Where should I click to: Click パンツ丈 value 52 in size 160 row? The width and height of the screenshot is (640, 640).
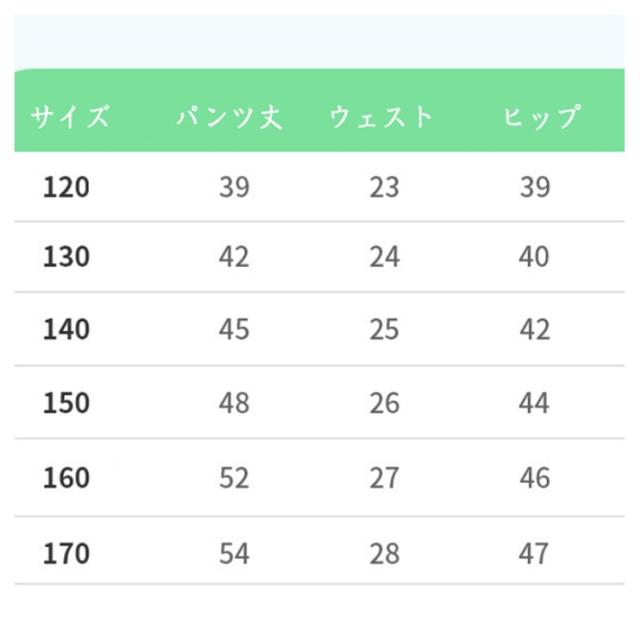[234, 478]
